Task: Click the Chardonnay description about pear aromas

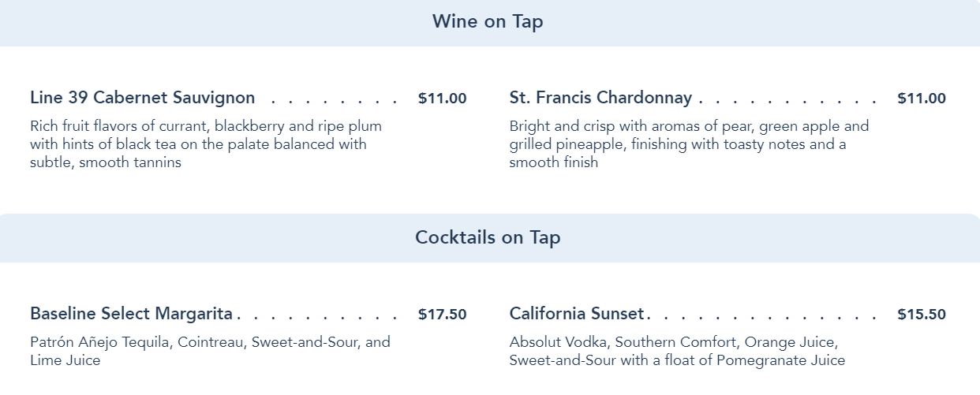Action: click(x=689, y=126)
